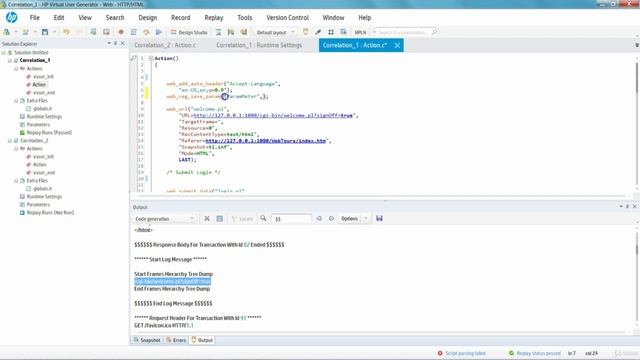640x360 pixels.
Task: Click the save output disk icon
Action: [379, 218]
